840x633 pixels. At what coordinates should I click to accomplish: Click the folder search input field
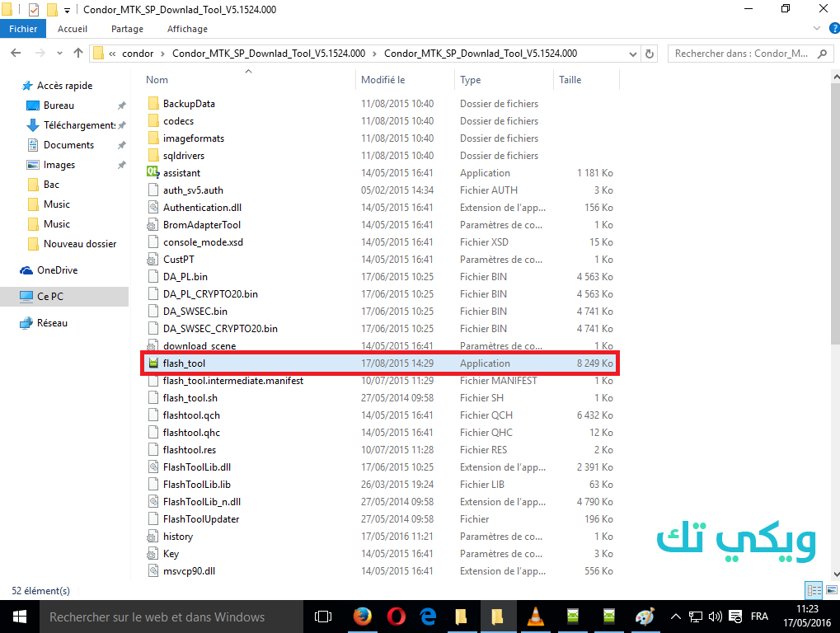tap(750, 54)
